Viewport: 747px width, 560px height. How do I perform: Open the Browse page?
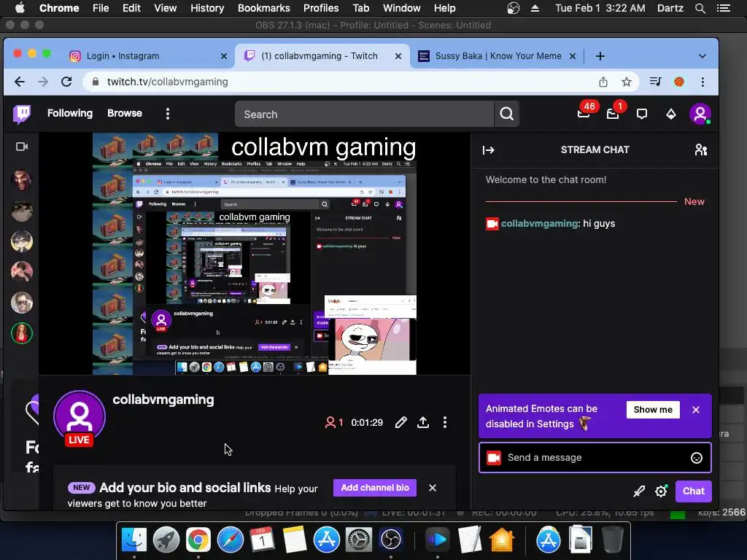[x=125, y=113]
